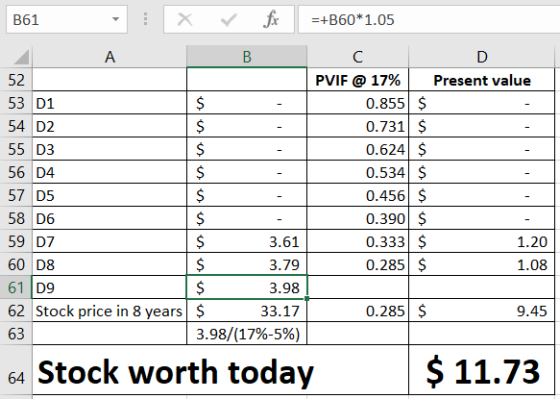Select cell labeled D4
The width and height of the screenshot is (560, 399).
click(x=110, y=172)
